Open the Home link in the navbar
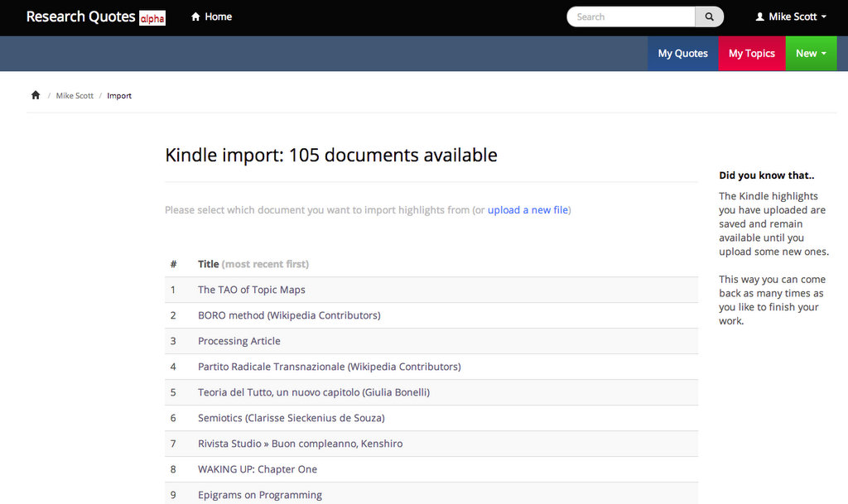Screen dimensions: 848x504 click(x=211, y=17)
